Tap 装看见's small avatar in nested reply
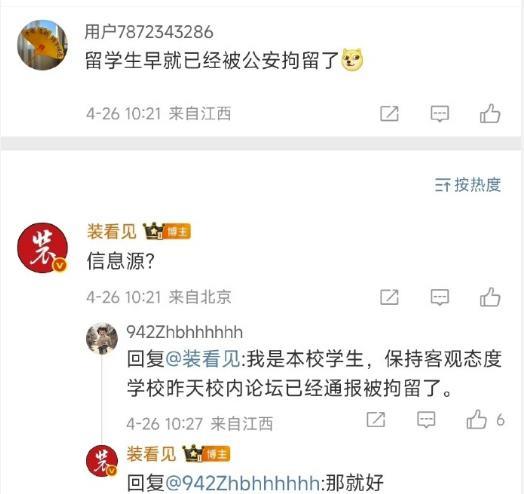The width and height of the screenshot is (524, 494). coord(102,462)
